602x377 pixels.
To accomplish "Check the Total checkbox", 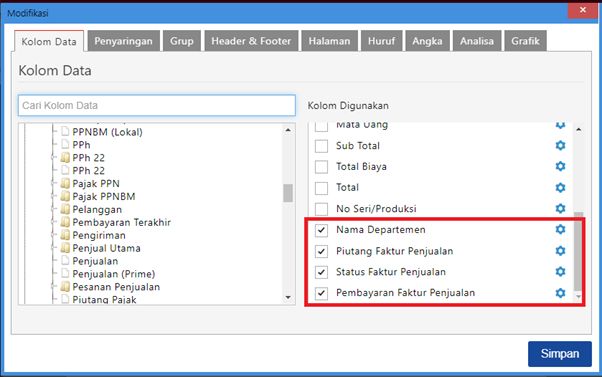I will tap(321, 188).
